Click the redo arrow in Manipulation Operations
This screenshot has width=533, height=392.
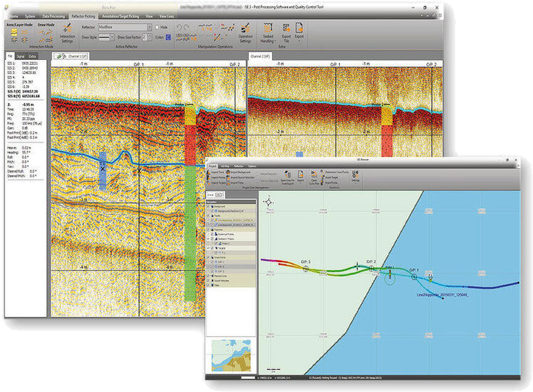[x=188, y=27]
